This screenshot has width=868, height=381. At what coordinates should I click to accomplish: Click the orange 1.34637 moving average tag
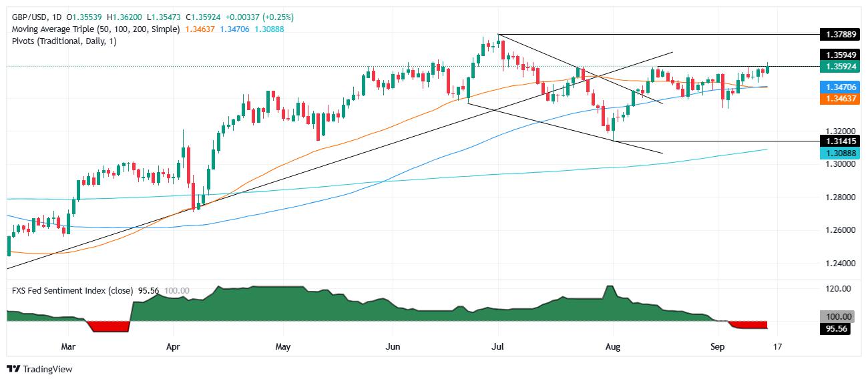(x=836, y=98)
